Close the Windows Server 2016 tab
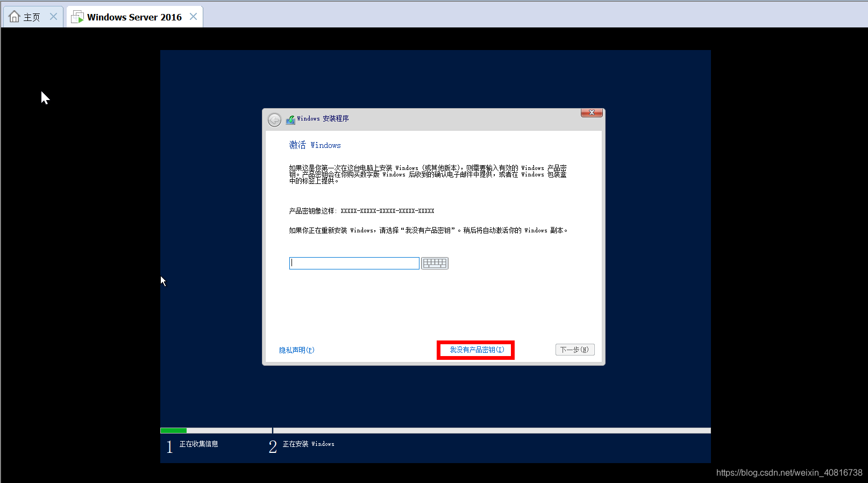The height and width of the screenshot is (483, 868). click(x=193, y=17)
